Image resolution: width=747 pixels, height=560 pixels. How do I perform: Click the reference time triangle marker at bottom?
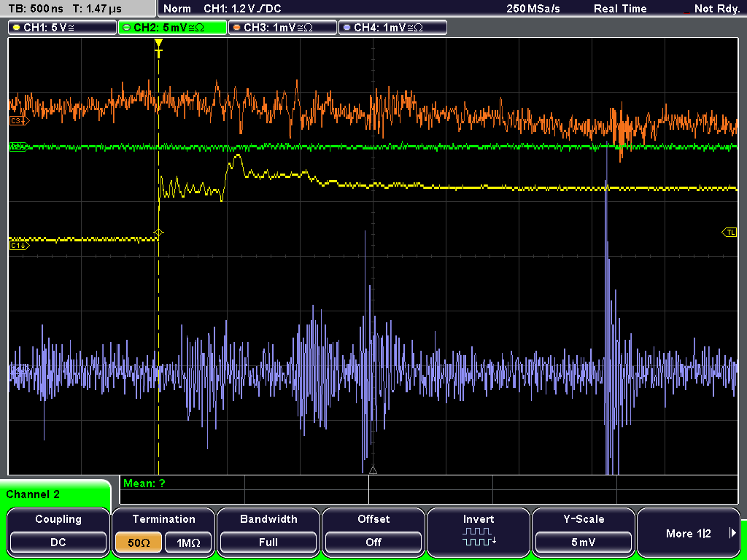[373, 470]
